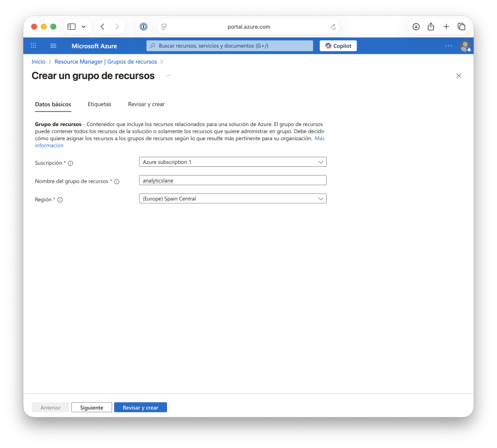Screen dimensions: 497x448
Task: Open the Suscripción info tooltip
Action: 71,163
